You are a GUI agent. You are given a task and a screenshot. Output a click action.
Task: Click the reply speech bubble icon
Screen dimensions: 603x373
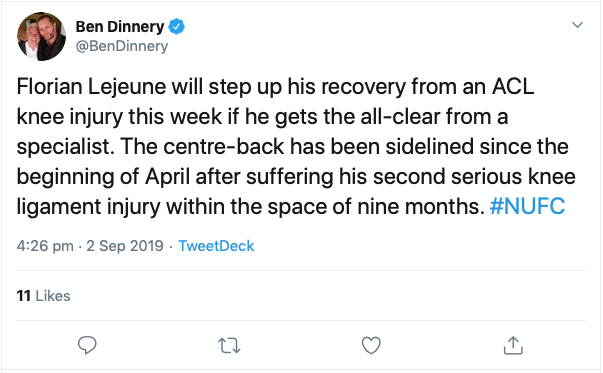(x=87, y=345)
